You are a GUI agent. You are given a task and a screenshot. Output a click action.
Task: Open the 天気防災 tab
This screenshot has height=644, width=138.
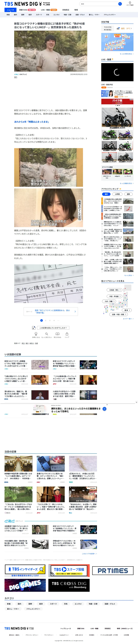pyautogui.click(x=66, y=10)
